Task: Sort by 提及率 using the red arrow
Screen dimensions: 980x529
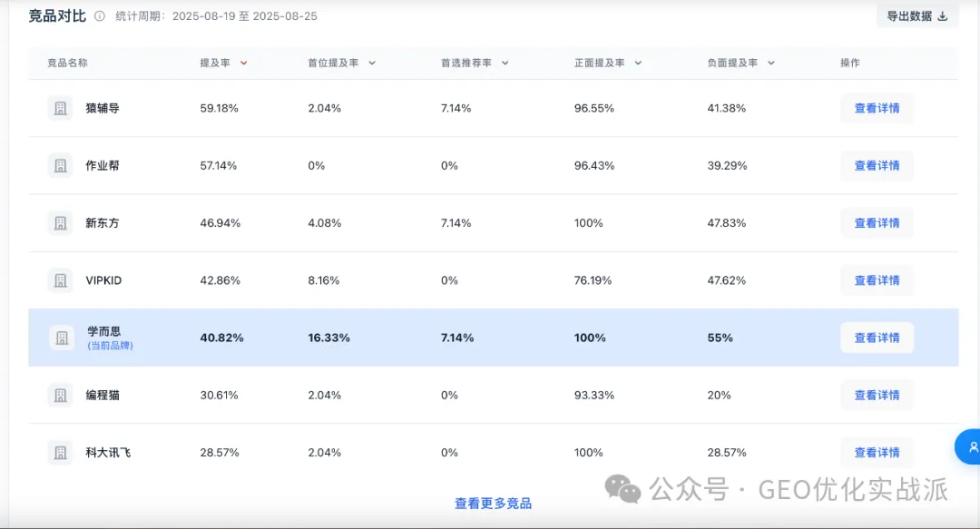Action: click(244, 64)
